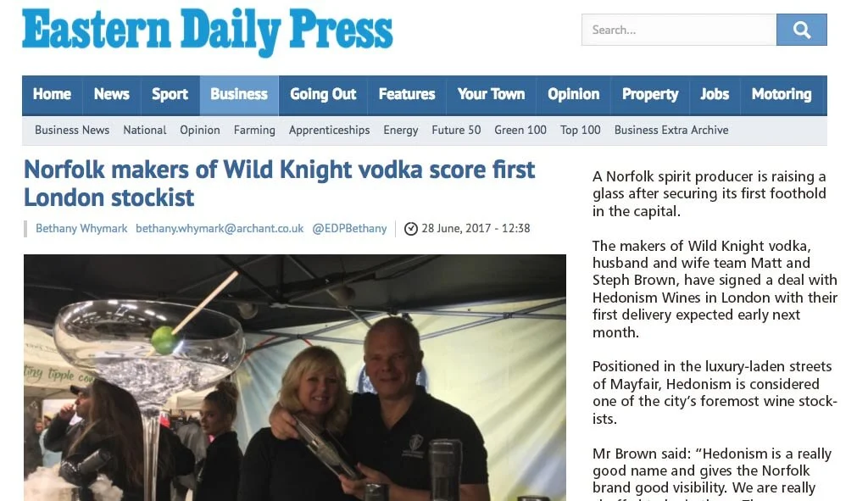Email bethany.whymark@archant.co.uk link
This screenshot has height=501, width=868.
(220, 229)
